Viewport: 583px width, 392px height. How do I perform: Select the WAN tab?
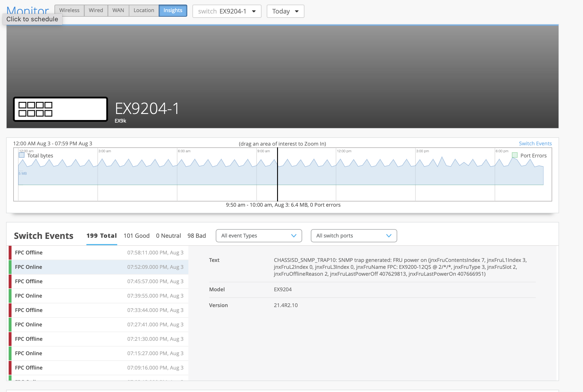click(118, 10)
